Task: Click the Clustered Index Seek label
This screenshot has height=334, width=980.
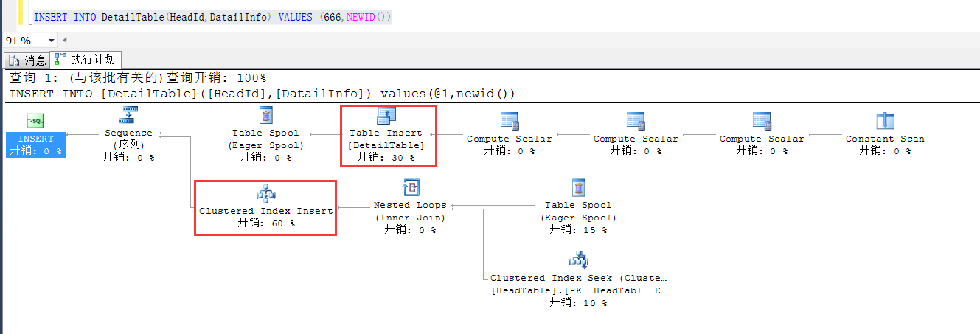Action: [578, 278]
